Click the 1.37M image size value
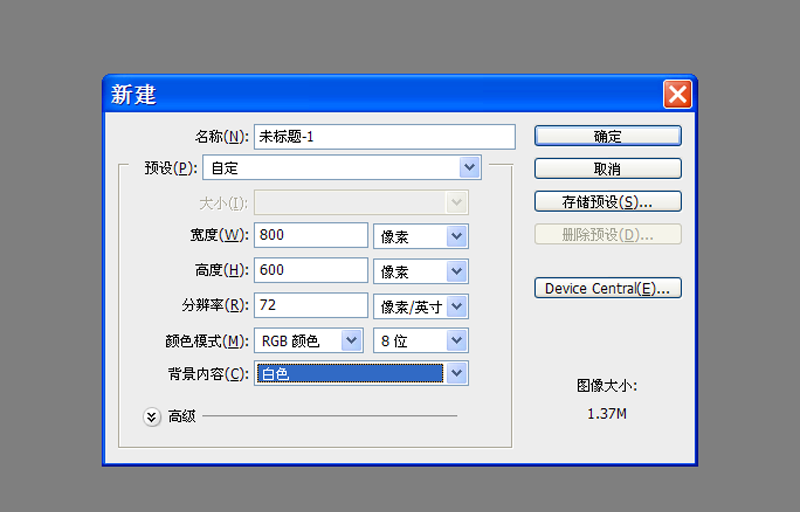The height and width of the screenshot is (512, 800). tap(607, 414)
